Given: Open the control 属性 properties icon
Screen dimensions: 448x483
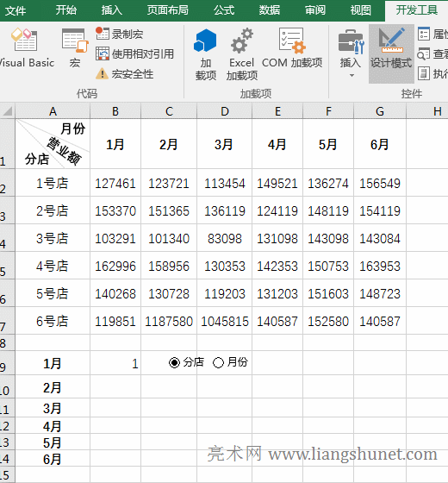Looking at the screenshot, I should coord(424,34).
